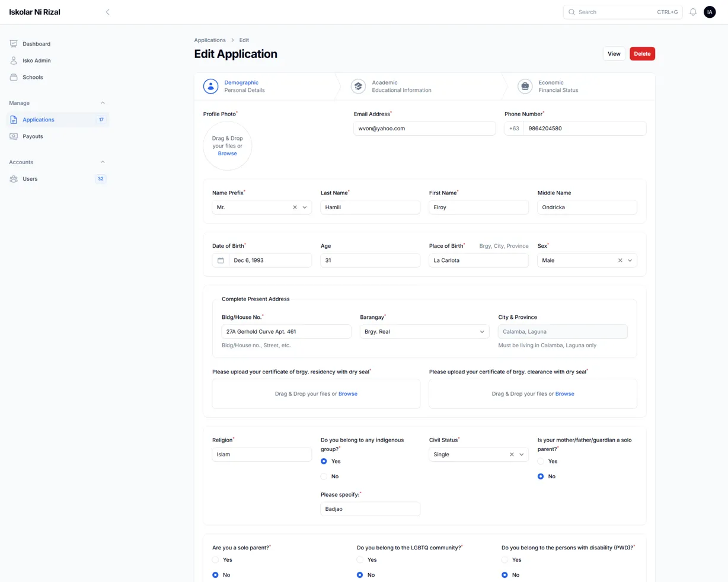This screenshot has width=728, height=582.
Task: Click the red Delete button
Action: click(642, 54)
